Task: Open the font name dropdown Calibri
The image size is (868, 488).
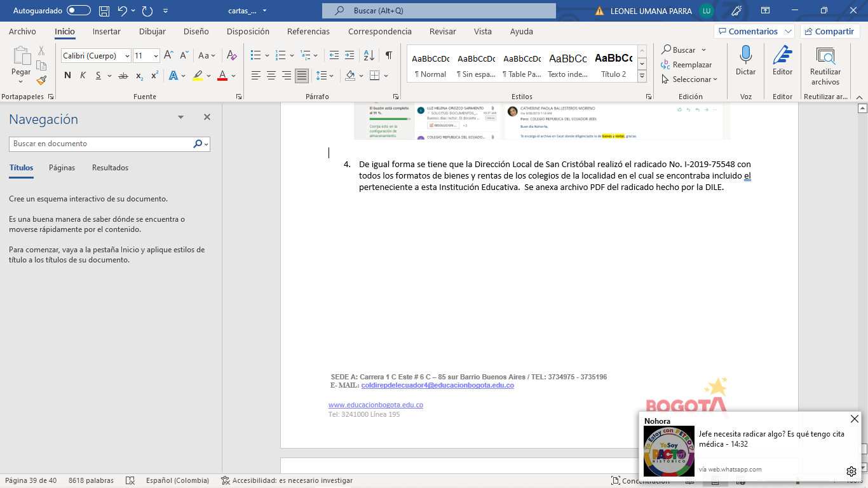Action: pos(95,56)
